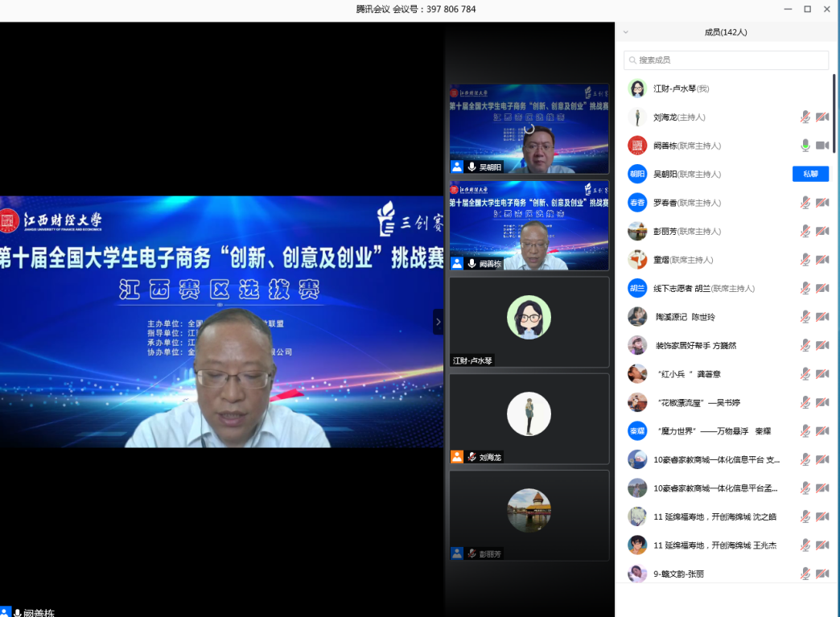Click the mic icon for 陶溪源记 陈世玲

805,316
